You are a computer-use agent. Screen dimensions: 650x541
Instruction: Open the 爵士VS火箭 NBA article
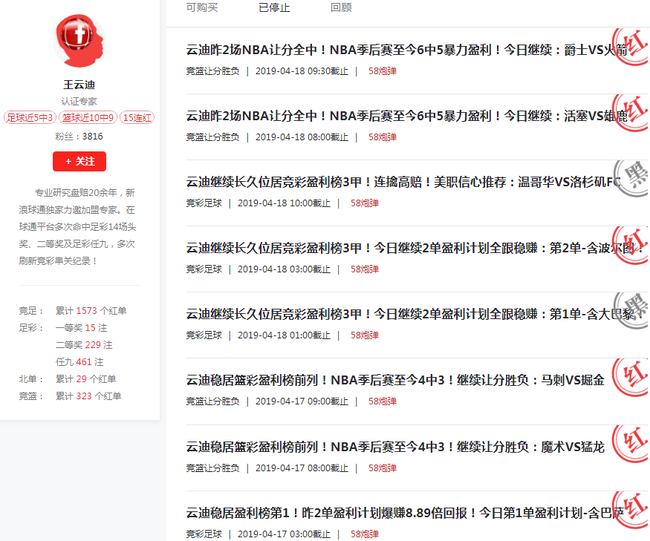click(x=406, y=50)
